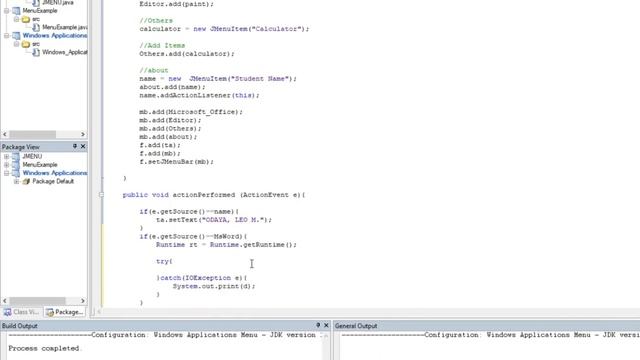The width and height of the screenshot is (640, 360).
Task: Click the 'System.out.print(d);' line
Action: tap(214, 286)
